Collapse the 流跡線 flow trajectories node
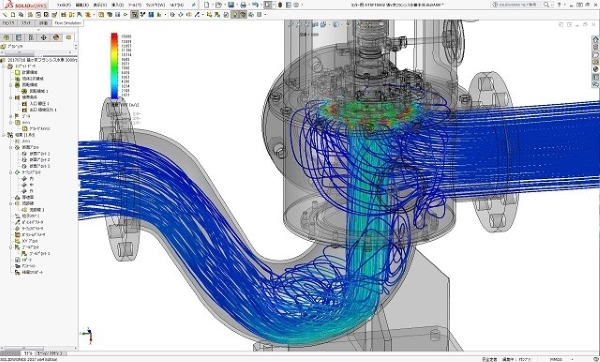 pyautogui.click(x=11, y=204)
